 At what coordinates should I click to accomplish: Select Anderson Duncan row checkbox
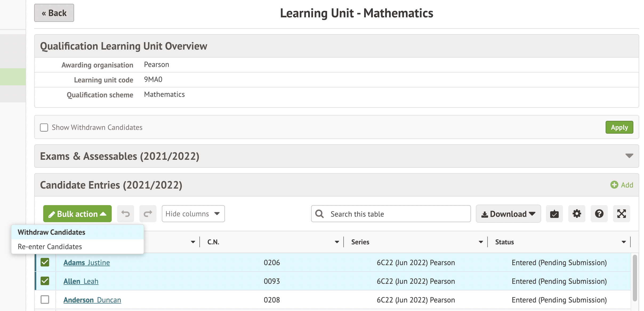click(45, 300)
